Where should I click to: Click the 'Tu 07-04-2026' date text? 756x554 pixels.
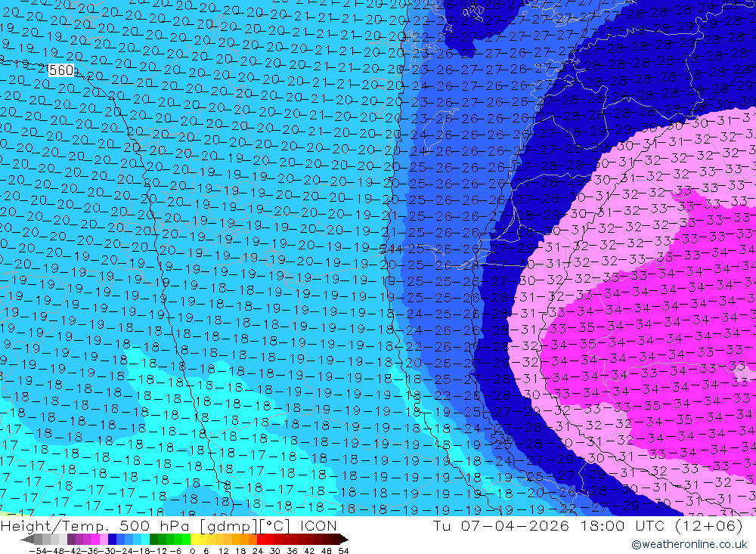(501, 525)
